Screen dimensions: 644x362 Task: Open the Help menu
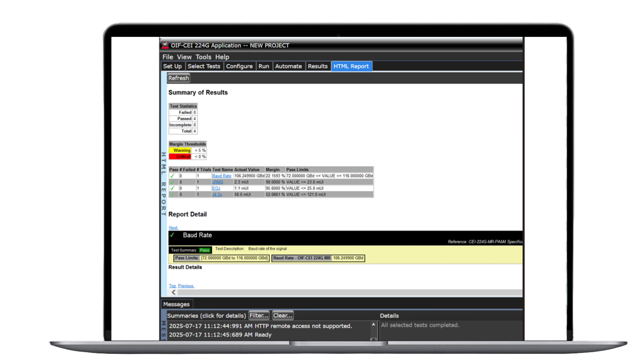(222, 57)
